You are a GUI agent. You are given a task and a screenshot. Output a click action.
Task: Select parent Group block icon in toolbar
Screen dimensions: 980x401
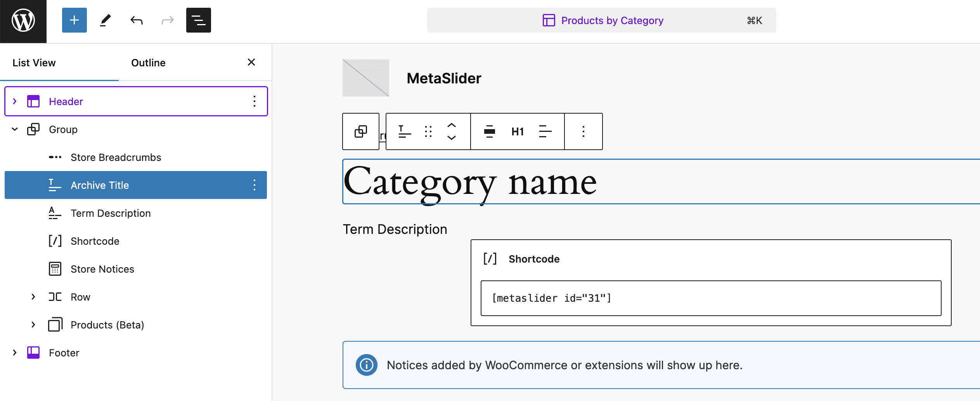(360, 131)
